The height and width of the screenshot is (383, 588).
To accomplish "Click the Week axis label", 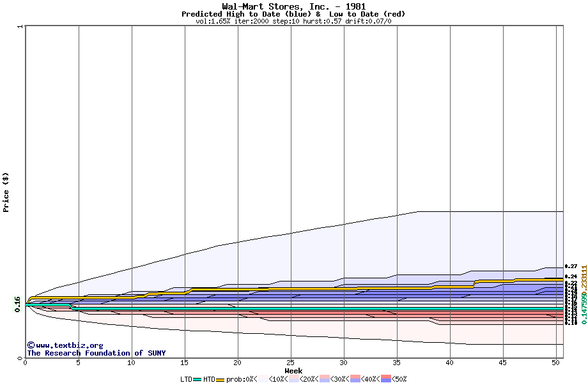I will click(x=293, y=371).
